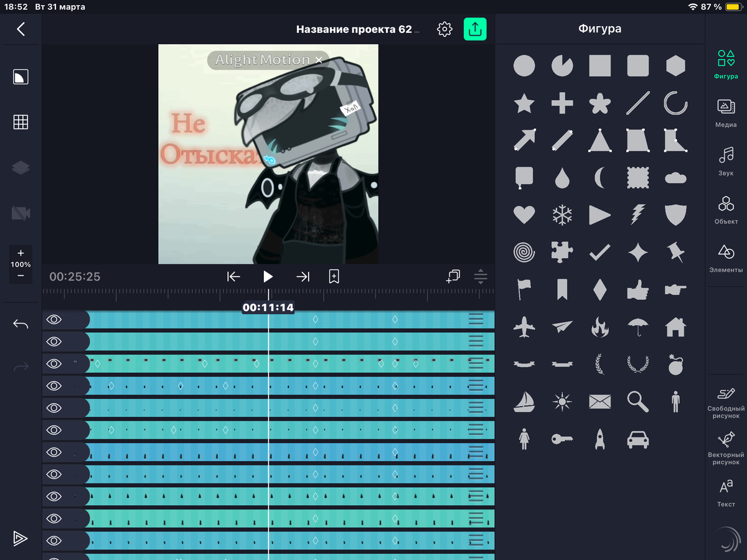Toggle the grid overlay icon

pyautogui.click(x=21, y=122)
